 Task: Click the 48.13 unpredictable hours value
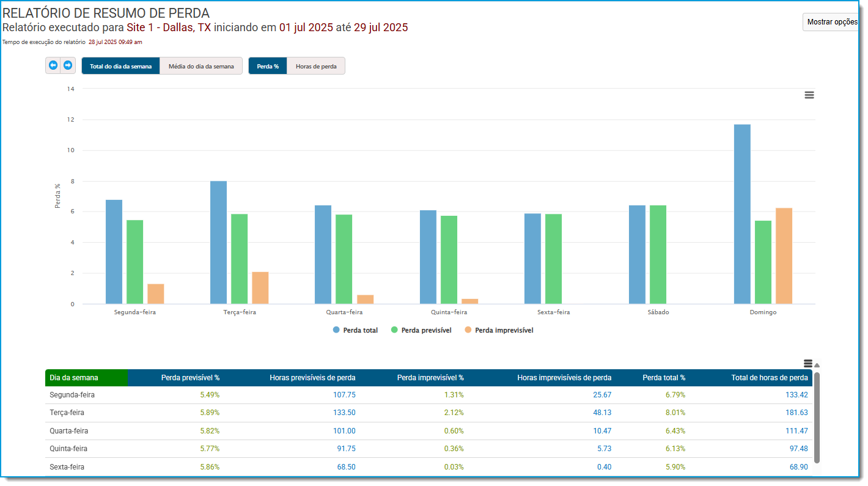point(602,413)
